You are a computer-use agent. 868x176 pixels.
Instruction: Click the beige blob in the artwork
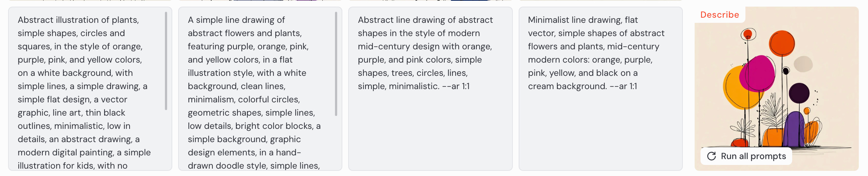tap(803, 64)
